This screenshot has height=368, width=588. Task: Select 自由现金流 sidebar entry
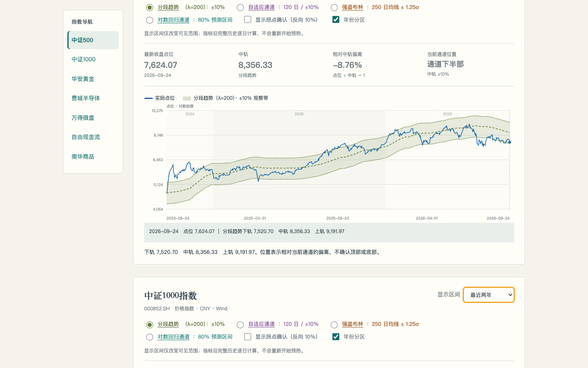coord(93,137)
